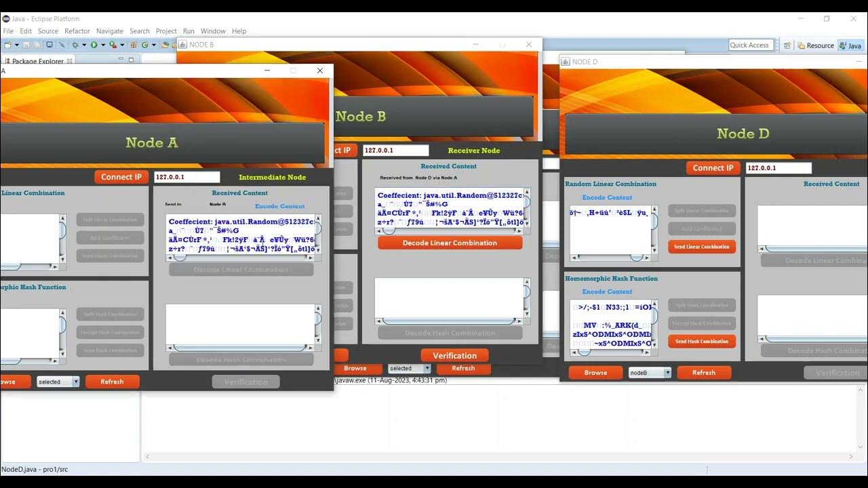Click the Open Type toolbar icon

[165, 45]
